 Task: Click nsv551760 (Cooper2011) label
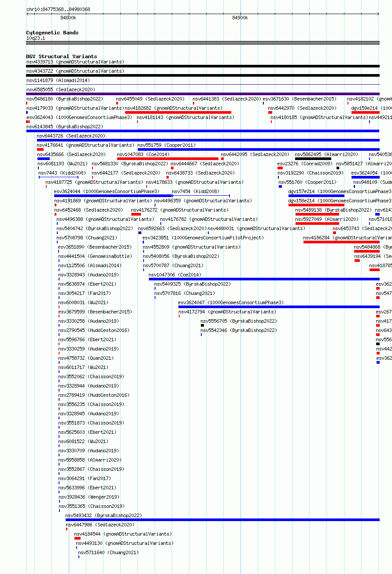[x=308, y=182]
